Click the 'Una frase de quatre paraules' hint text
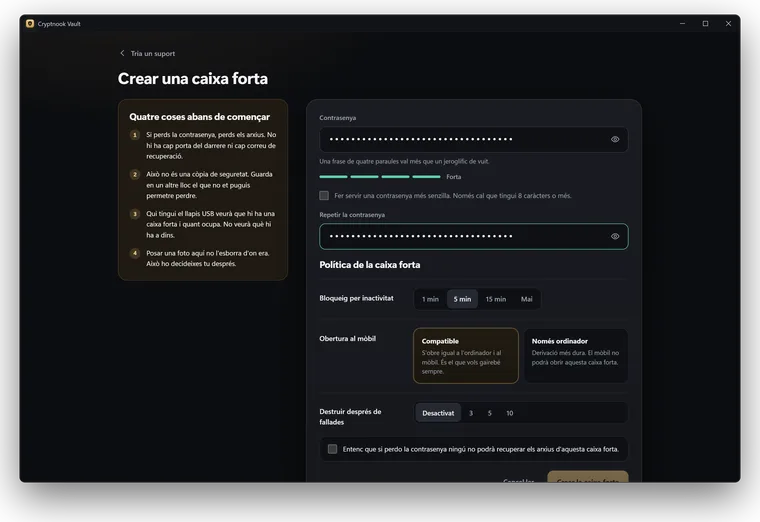Image resolution: width=760 pixels, height=522 pixels. (x=404, y=161)
